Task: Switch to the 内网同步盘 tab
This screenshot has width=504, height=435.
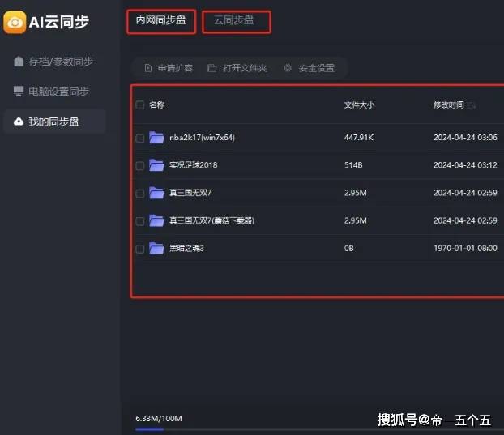Action: 161,21
